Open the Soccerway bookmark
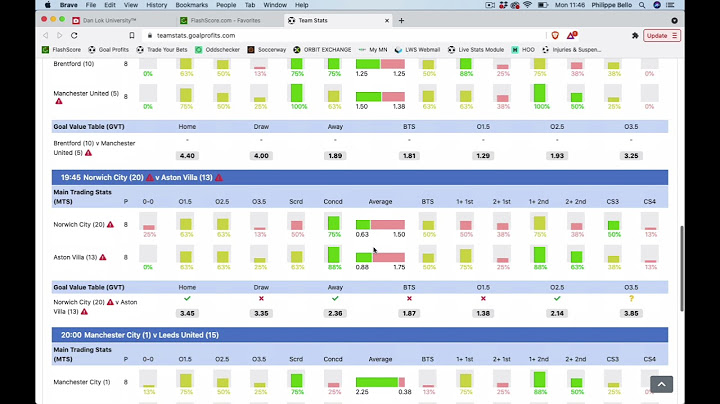Viewport: 720px width, 404px height. pyautogui.click(x=267, y=50)
